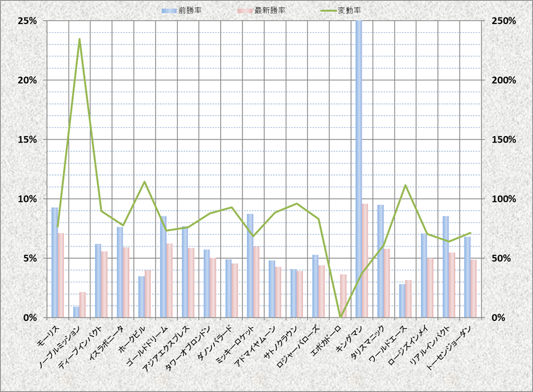This screenshot has width=533, height=392.
Task: Click the 25% label on left axis
Action: [x=28, y=21]
